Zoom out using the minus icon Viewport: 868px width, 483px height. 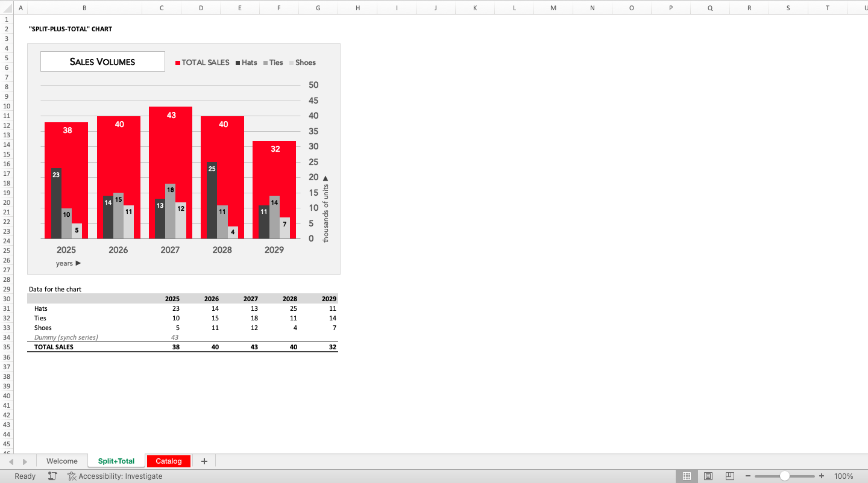747,476
